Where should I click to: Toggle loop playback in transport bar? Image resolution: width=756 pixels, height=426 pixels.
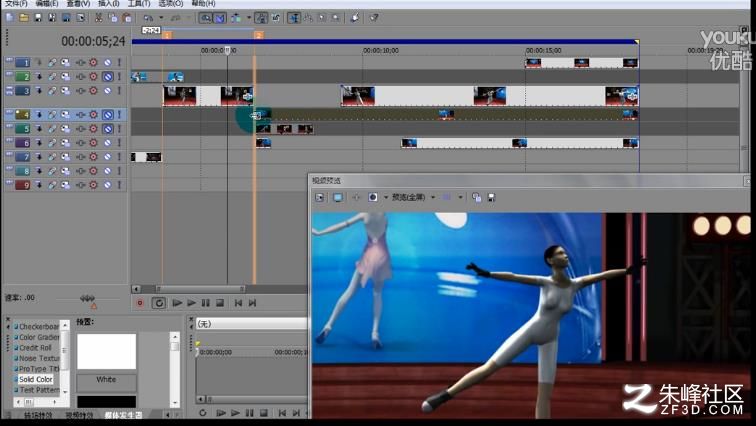point(159,303)
